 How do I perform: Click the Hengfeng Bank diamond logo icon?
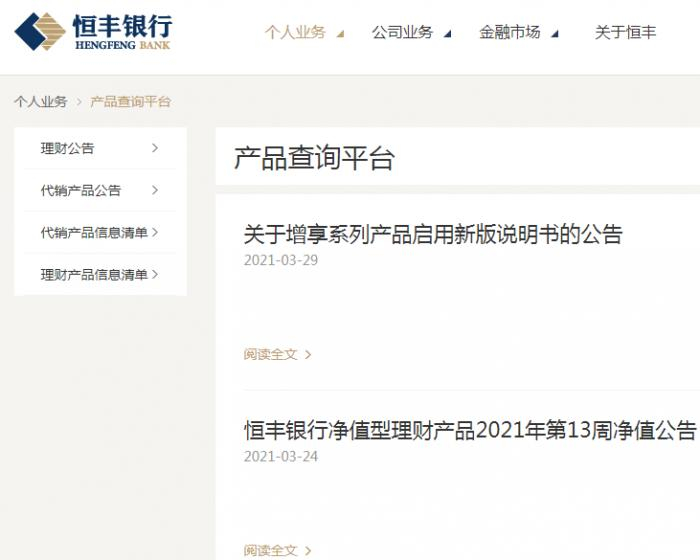click(40, 31)
